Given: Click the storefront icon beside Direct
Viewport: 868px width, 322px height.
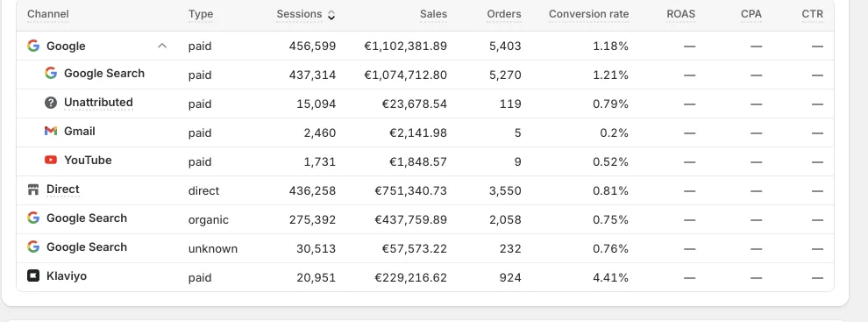Looking at the screenshot, I should click(x=33, y=190).
